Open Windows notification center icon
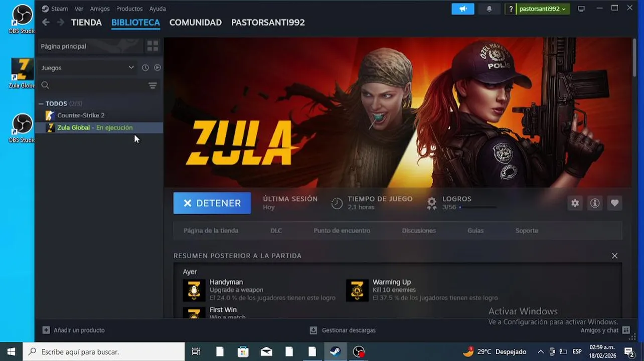644x361 pixels. [x=628, y=351]
